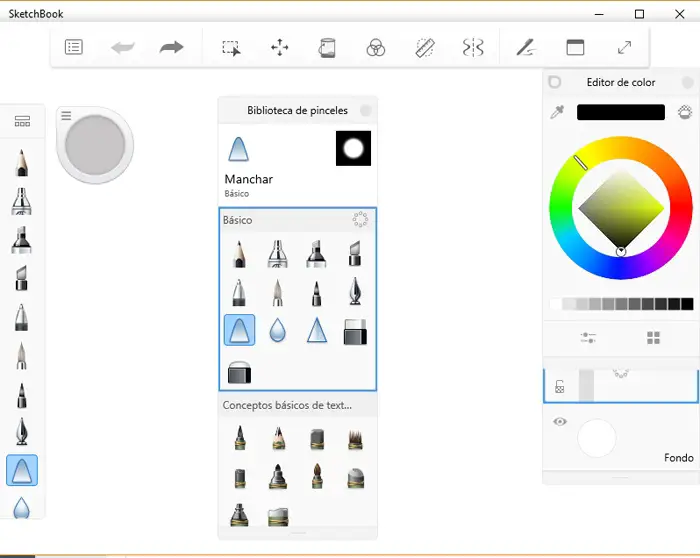Select the sharpen triangle brush in library
700x558 pixels.
coord(317,330)
